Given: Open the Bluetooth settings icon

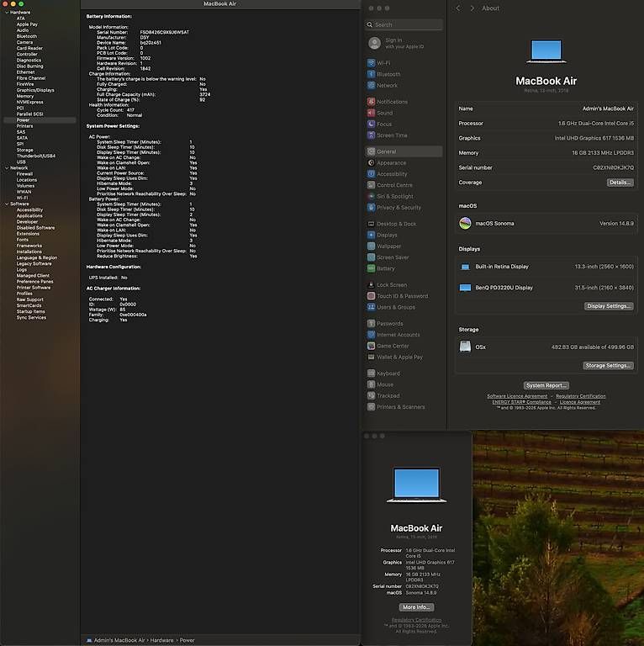Looking at the screenshot, I should coord(371,74).
